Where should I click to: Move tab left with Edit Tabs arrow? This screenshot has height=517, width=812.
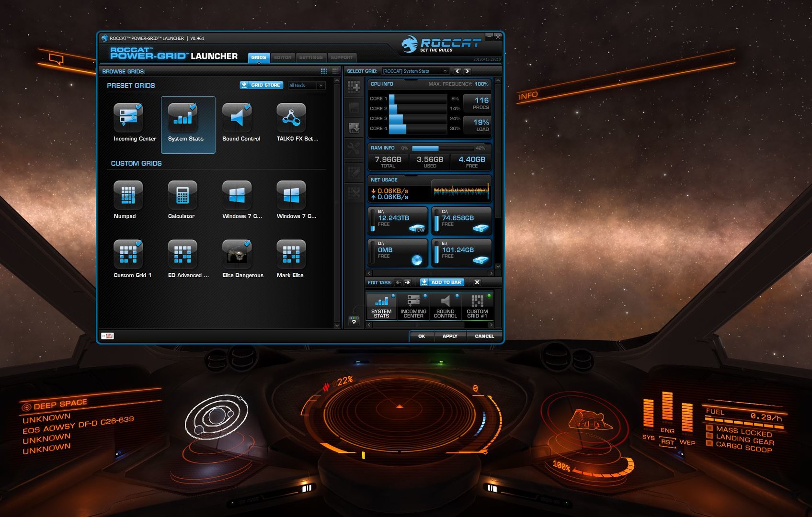(398, 282)
